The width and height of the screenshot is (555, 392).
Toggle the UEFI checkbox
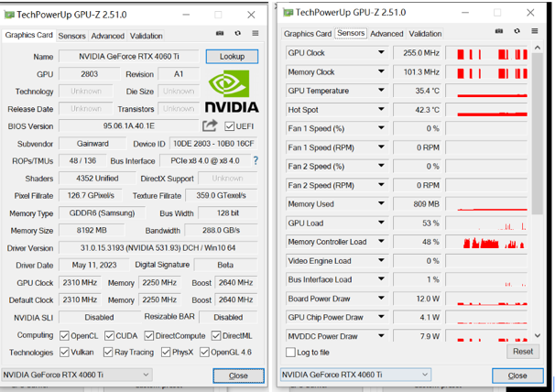tap(229, 126)
